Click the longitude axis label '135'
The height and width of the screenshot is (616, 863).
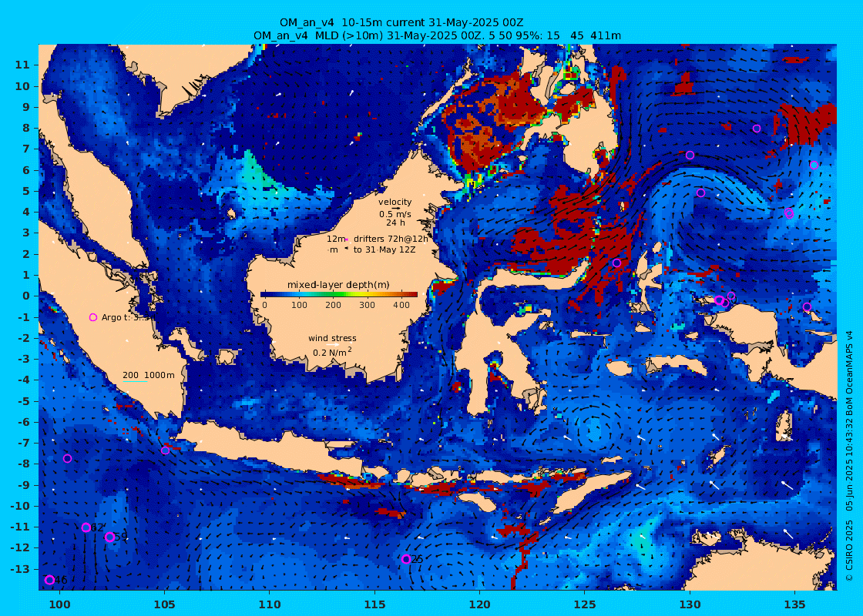click(794, 604)
